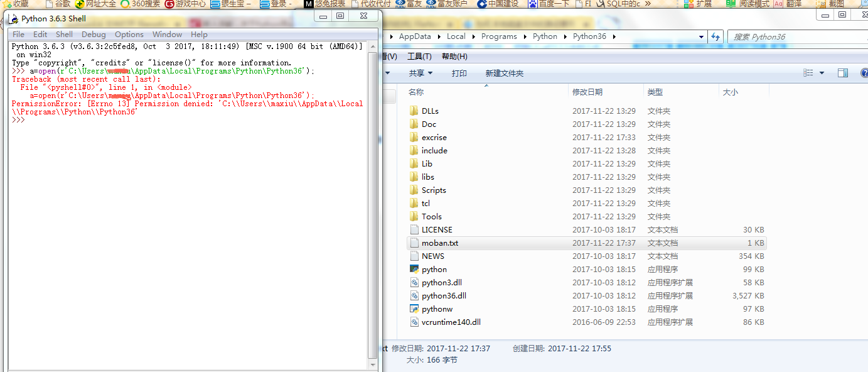Click the python36.dll file icon

coord(414,295)
